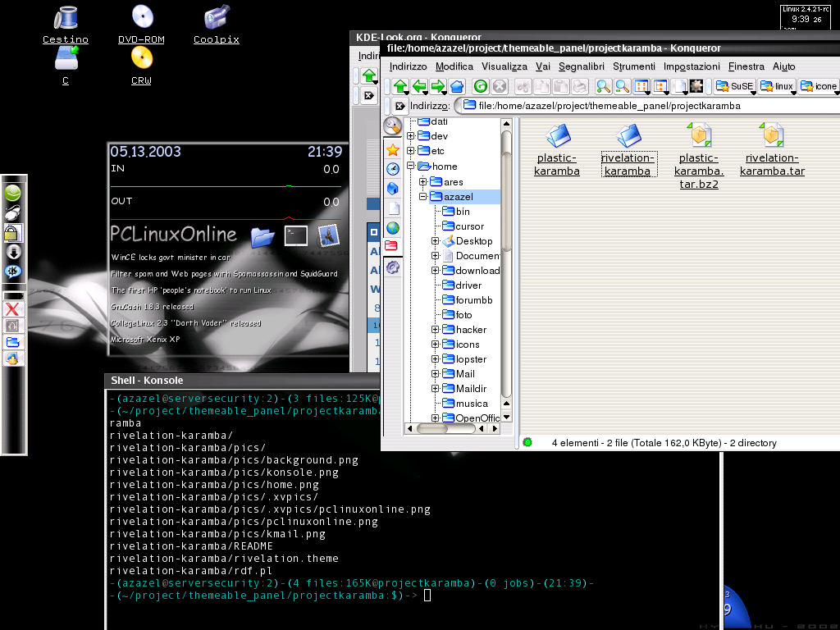Switch to icon view mode
Viewport: 840px width, 630px height.
[x=641, y=86]
